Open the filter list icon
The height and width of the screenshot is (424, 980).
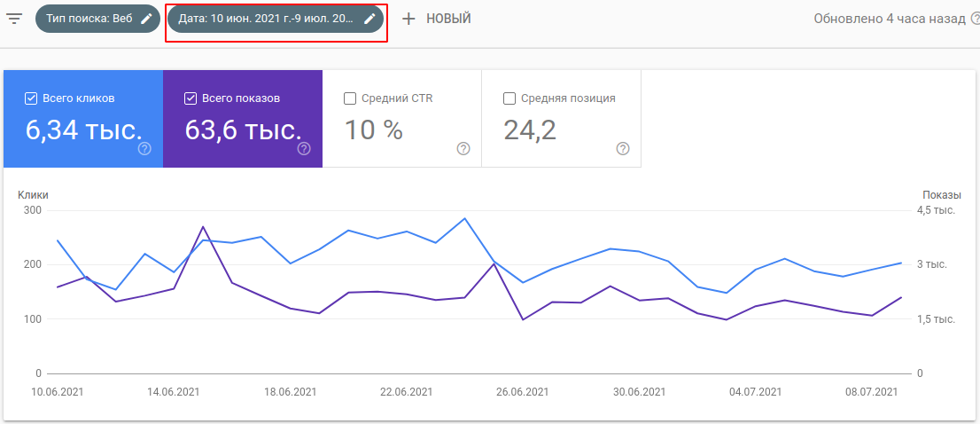[x=14, y=19]
